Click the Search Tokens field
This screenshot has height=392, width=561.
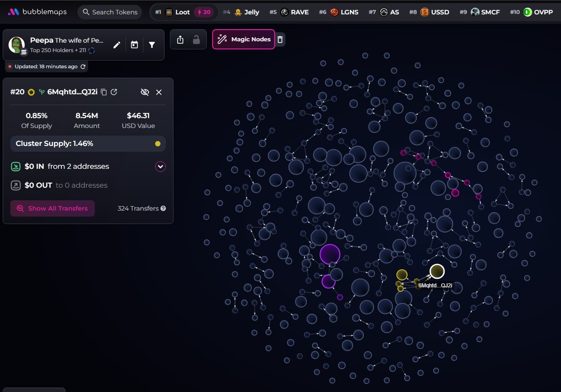[x=110, y=12]
